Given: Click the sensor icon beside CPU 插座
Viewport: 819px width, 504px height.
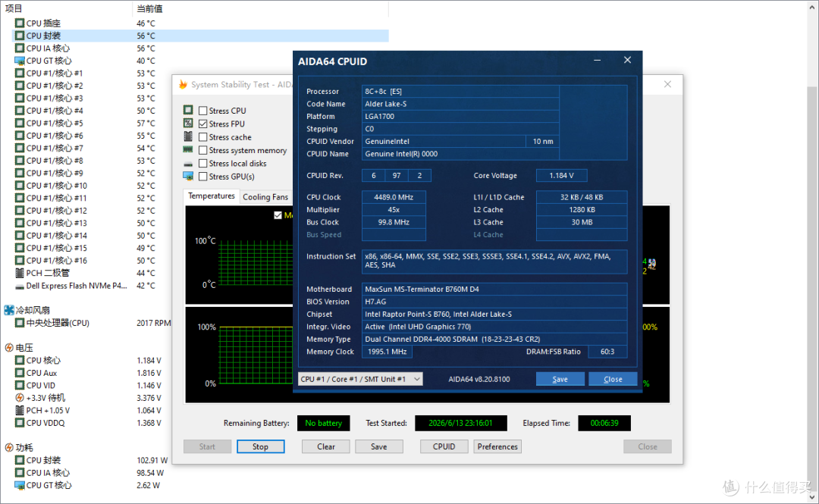Looking at the screenshot, I should 19,23.
